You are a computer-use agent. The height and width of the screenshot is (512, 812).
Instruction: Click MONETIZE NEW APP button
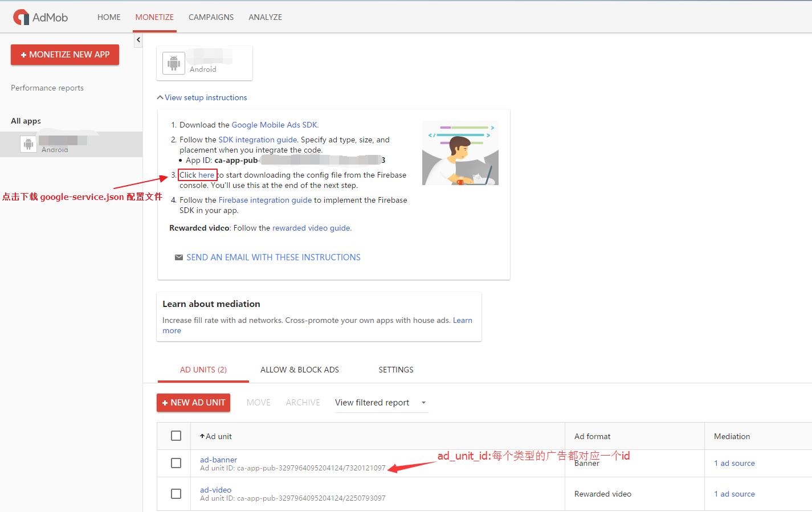(65, 55)
